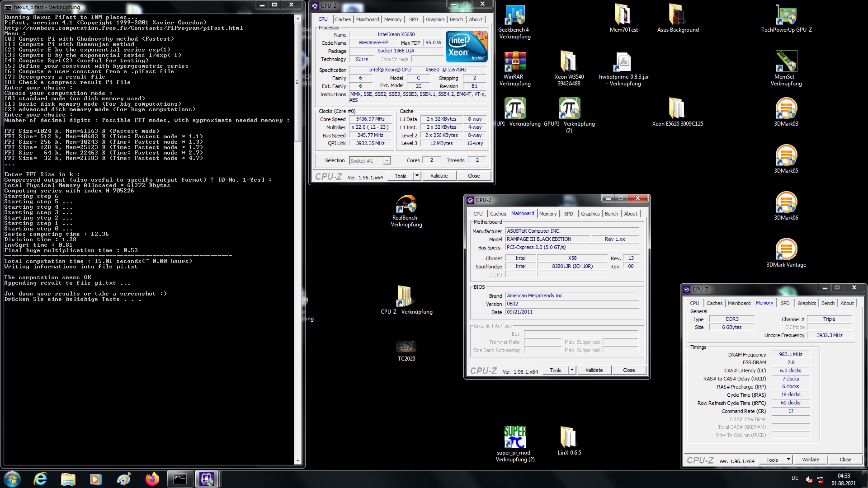
Task: Launch TechPowerUp GPU-Z shortcut
Action: point(786,19)
